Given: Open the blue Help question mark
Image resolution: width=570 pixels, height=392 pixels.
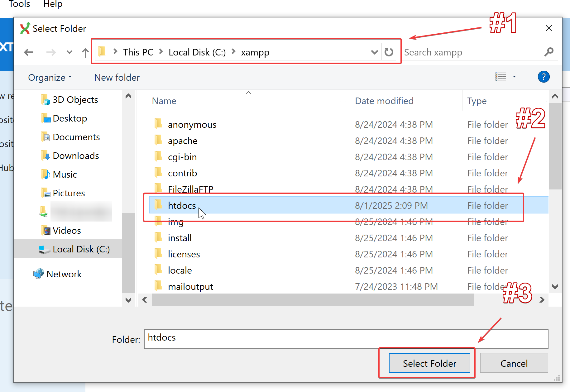Looking at the screenshot, I should point(544,77).
